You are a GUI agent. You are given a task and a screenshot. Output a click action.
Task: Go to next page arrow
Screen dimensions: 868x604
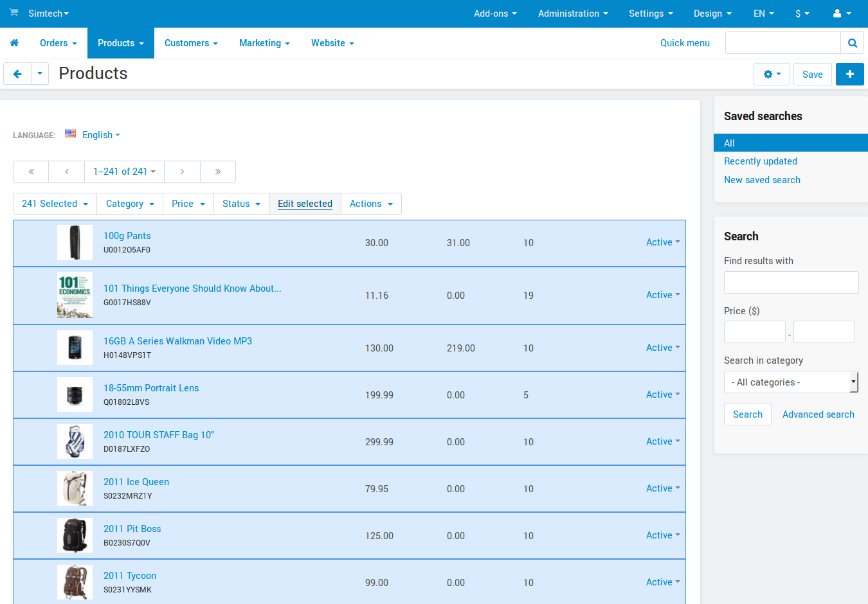pos(182,172)
